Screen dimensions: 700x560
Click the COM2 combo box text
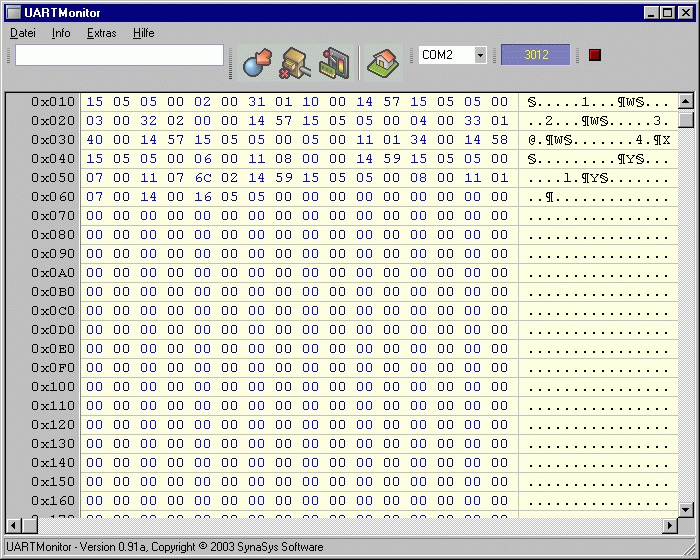446,55
